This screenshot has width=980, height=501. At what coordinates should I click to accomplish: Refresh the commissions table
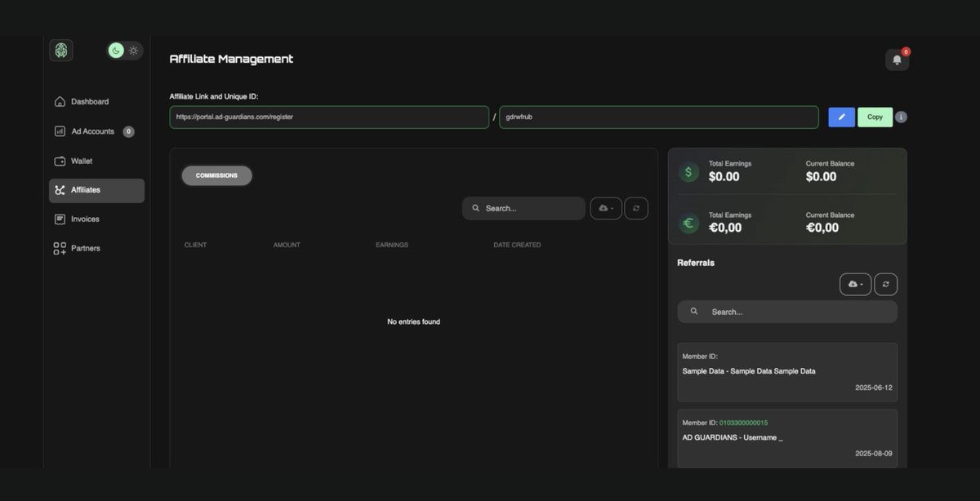coord(636,208)
